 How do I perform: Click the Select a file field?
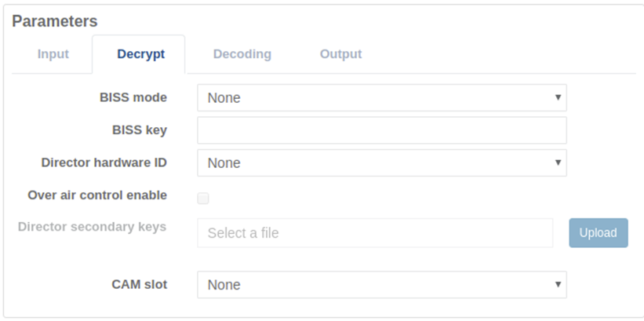point(375,233)
